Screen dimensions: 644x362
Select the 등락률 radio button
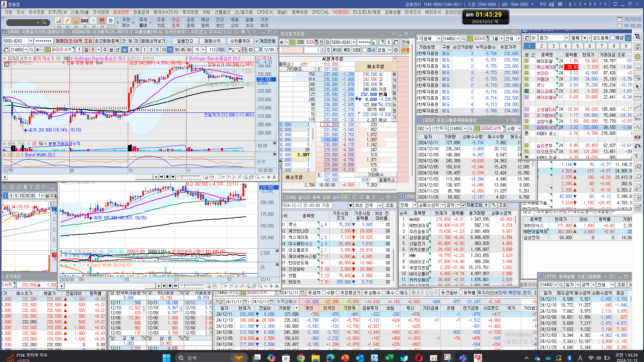460,293
